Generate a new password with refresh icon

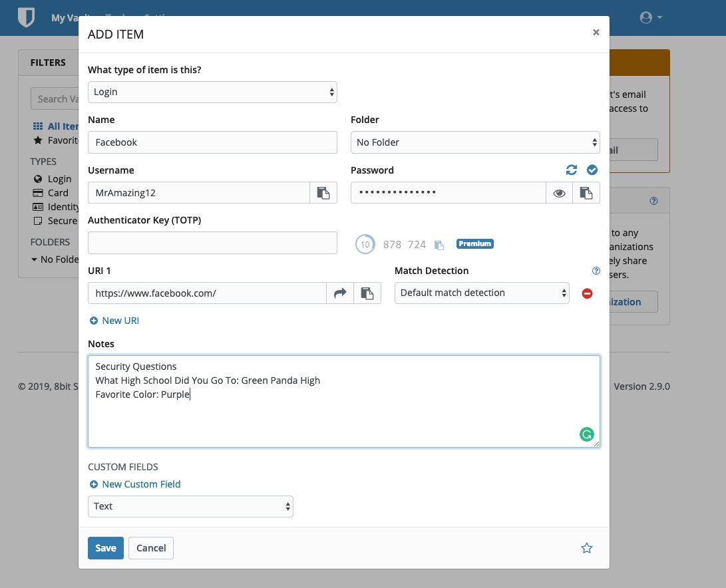coord(572,170)
